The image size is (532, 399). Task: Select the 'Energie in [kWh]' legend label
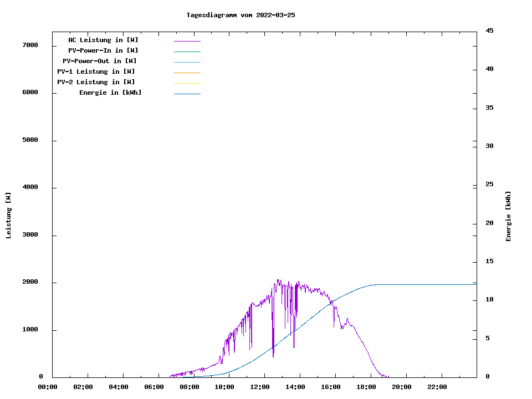pos(110,93)
